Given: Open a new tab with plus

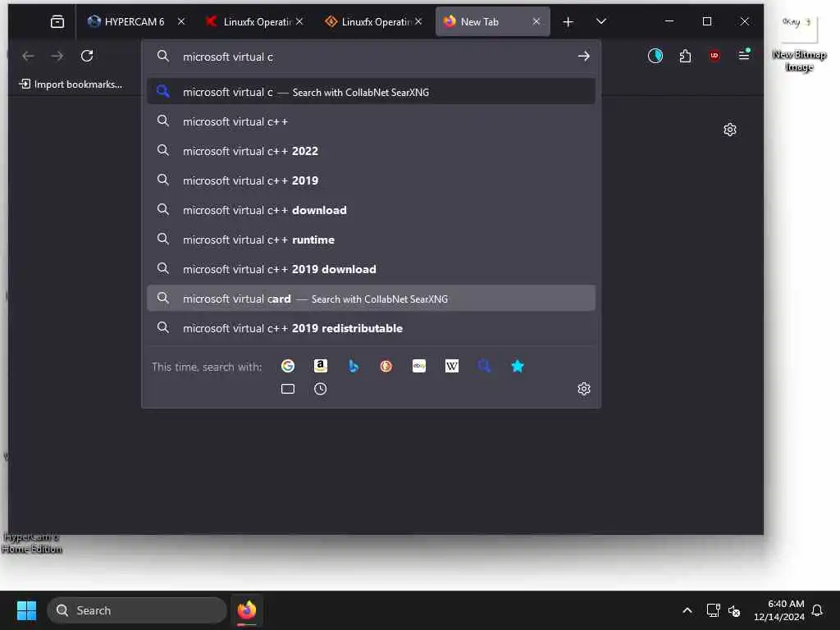Looking at the screenshot, I should (x=568, y=21).
